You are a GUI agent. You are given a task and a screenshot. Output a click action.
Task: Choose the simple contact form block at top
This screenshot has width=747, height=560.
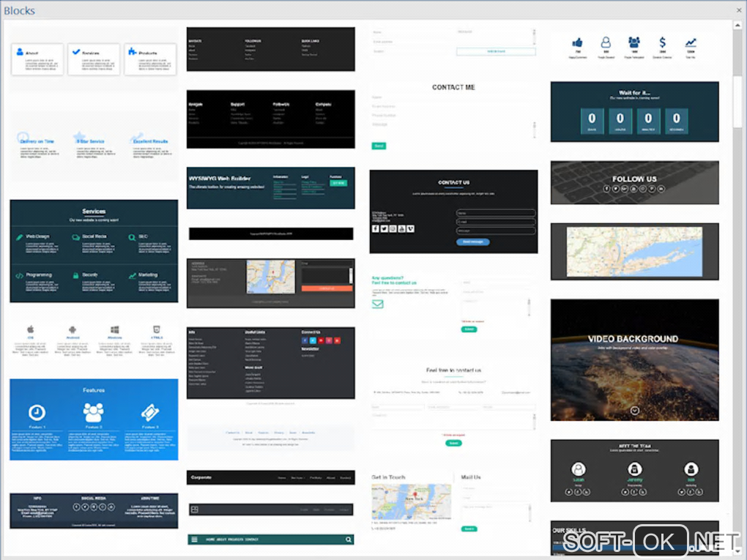point(453,42)
